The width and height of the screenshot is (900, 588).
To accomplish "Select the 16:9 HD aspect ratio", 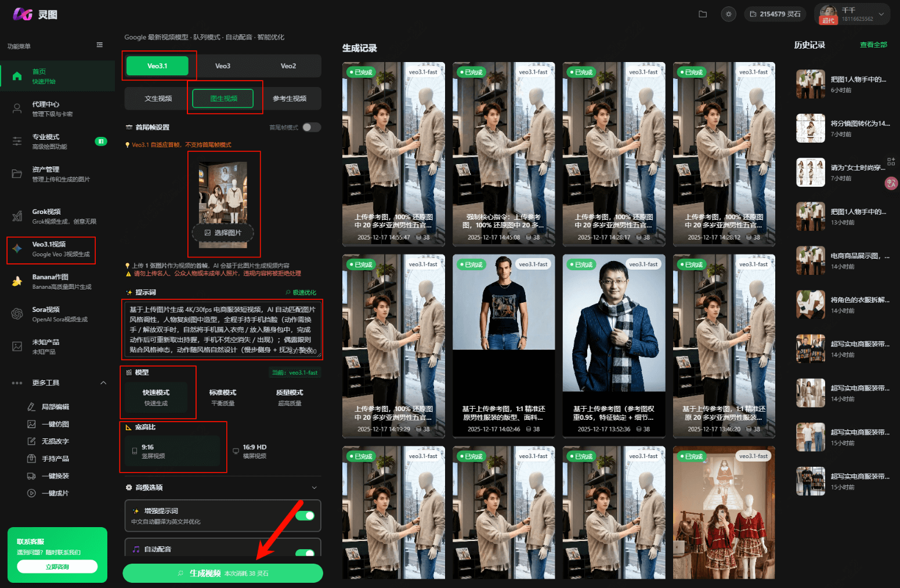I will (x=254, y=451).
